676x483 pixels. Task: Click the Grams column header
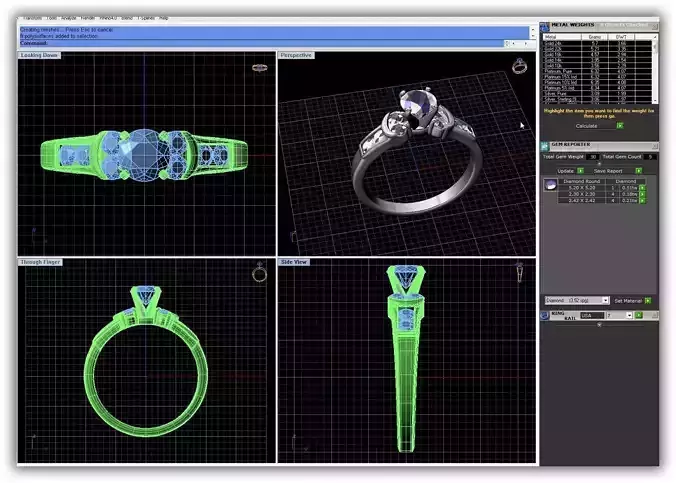point(595,37)
